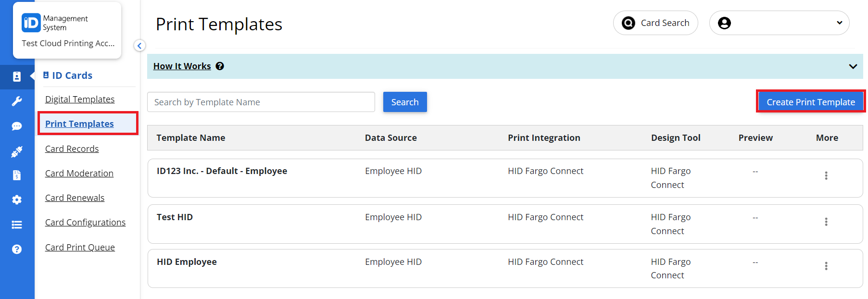868x299 pixels.
Task: Open More options for Test HID template
Action: pyautogui.click(x=826, y=222)
